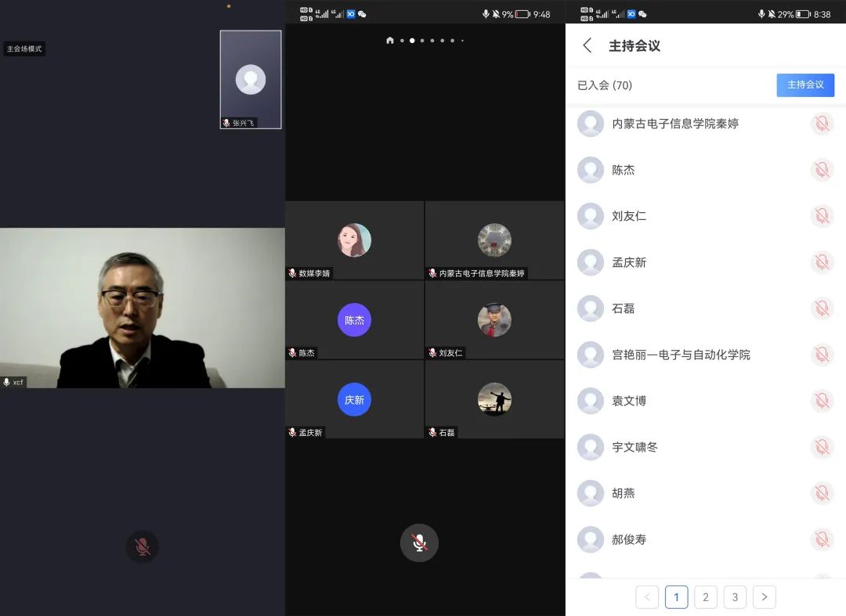Toggle mute icon for 孟庆新 in list

pyautogui.click(x=822, y=262)
